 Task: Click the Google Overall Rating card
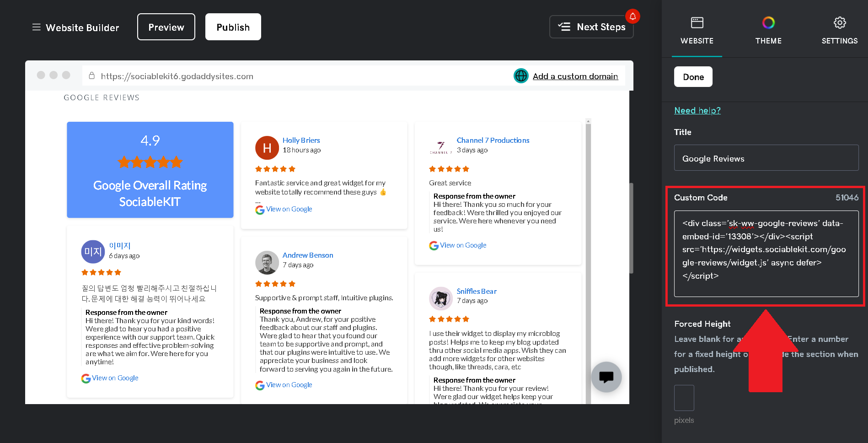pos(150,170)
